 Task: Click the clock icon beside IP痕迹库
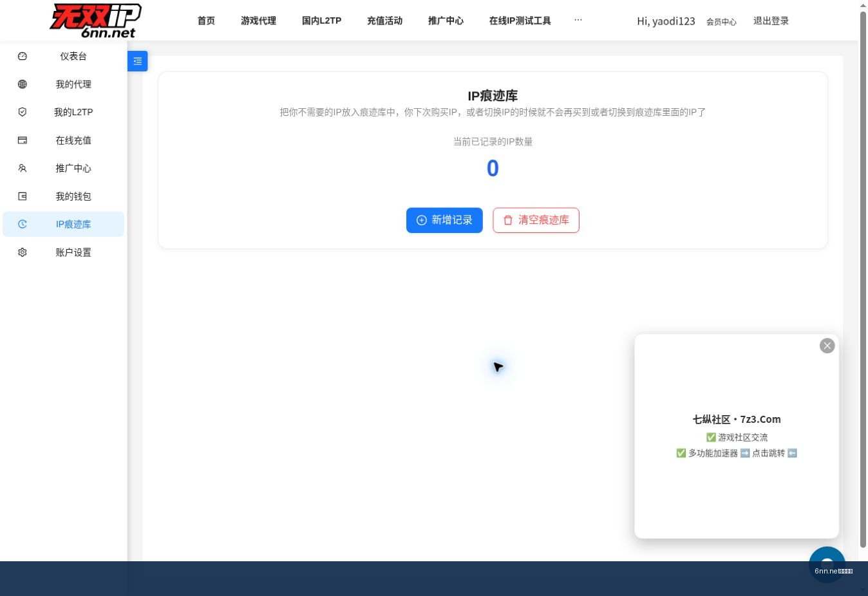(x=23, y=224)
